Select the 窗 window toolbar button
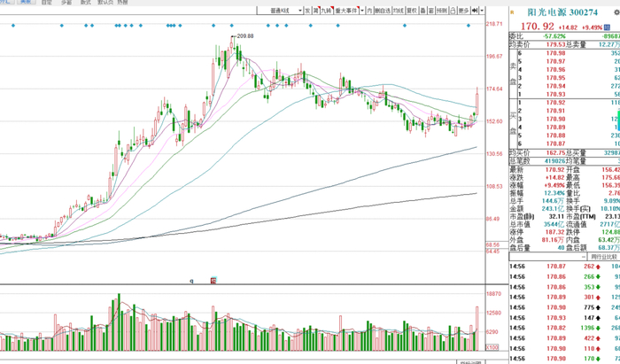Screen dimensions: 620x364 click(x=431, y=11)
